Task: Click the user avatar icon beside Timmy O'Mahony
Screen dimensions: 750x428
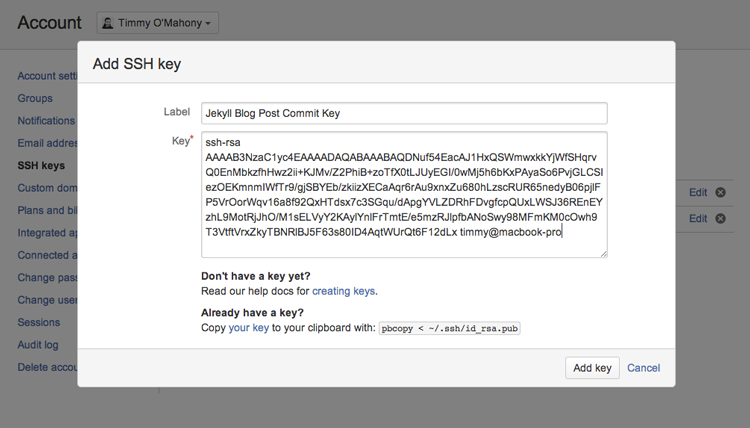Action: (108, 23)
